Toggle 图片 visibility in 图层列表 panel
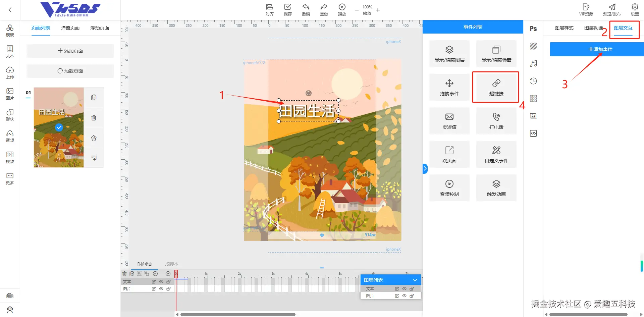 click(x=404, y=296)
